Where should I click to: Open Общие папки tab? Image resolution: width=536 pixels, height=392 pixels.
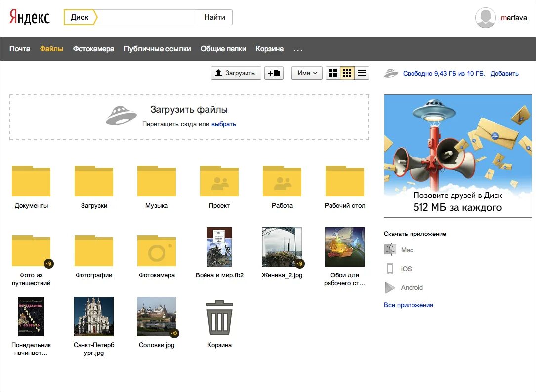(223, 49)
